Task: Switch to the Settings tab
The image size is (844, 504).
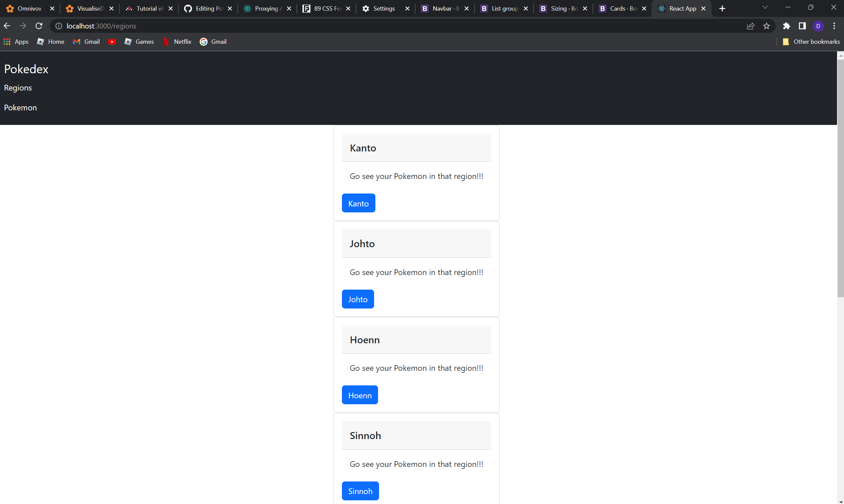Action: point(384,9)
